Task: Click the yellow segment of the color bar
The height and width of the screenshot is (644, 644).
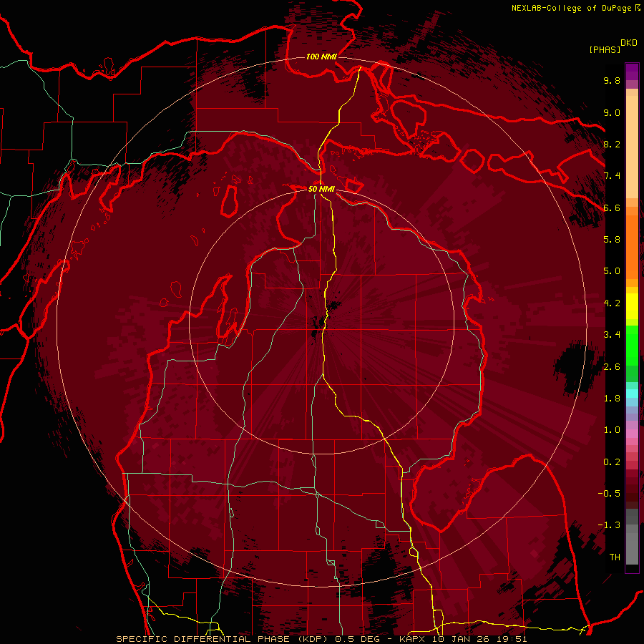Action: 632,306
